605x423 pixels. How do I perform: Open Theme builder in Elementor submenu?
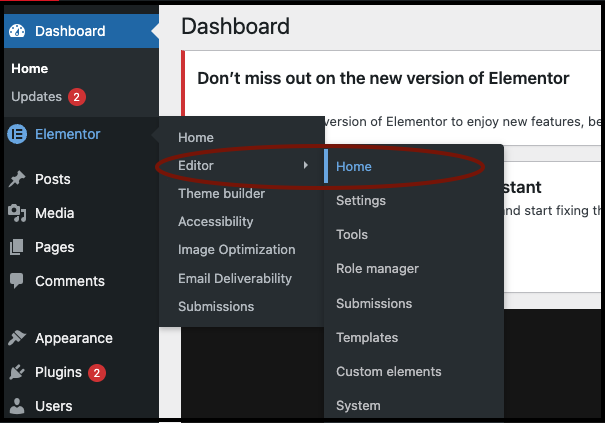click(221, 193)
